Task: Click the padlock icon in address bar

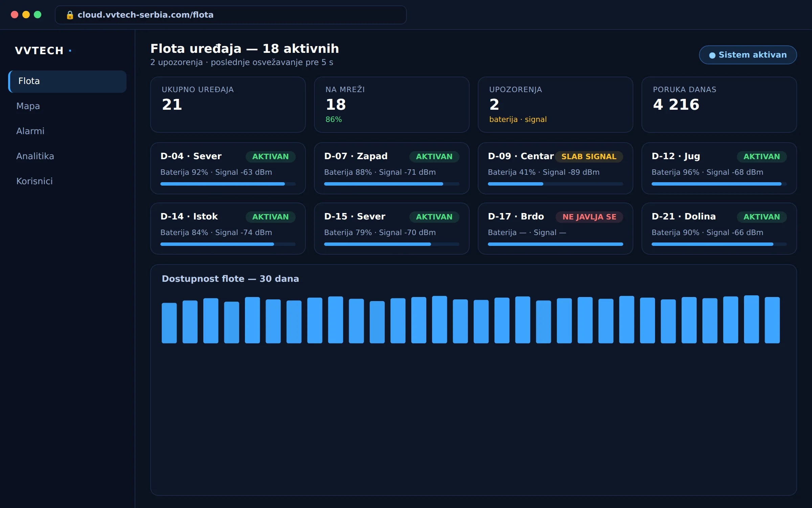Action: click(70, 15)
